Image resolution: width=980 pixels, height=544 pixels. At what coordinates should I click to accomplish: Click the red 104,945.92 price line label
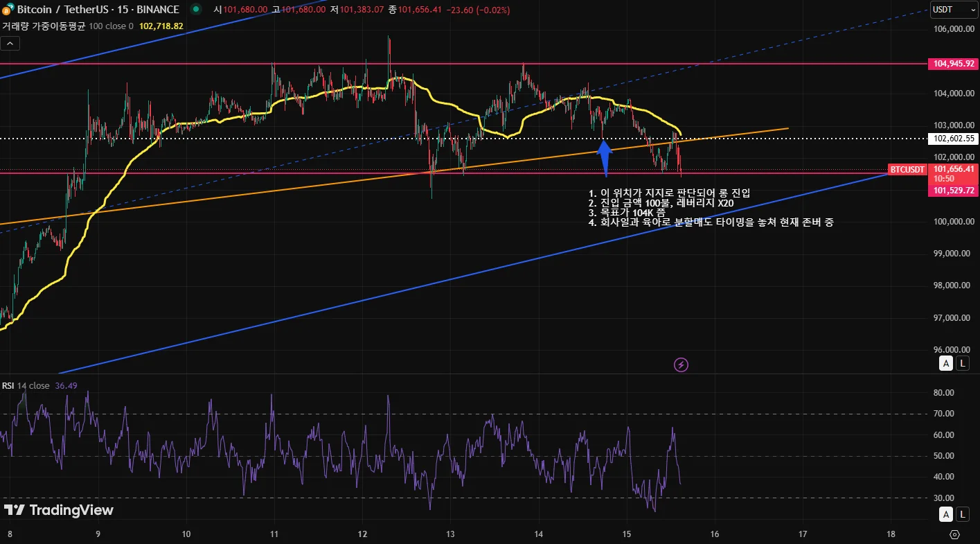coord(954,64)
